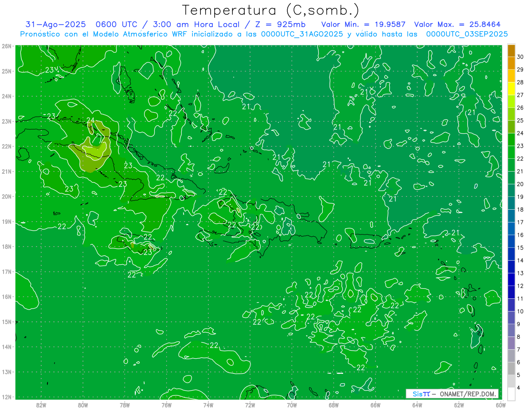The height and width of the screenshot is (411, 532).
Task: Click the longitude axis label '72W'
Action: tap(250, 405)
